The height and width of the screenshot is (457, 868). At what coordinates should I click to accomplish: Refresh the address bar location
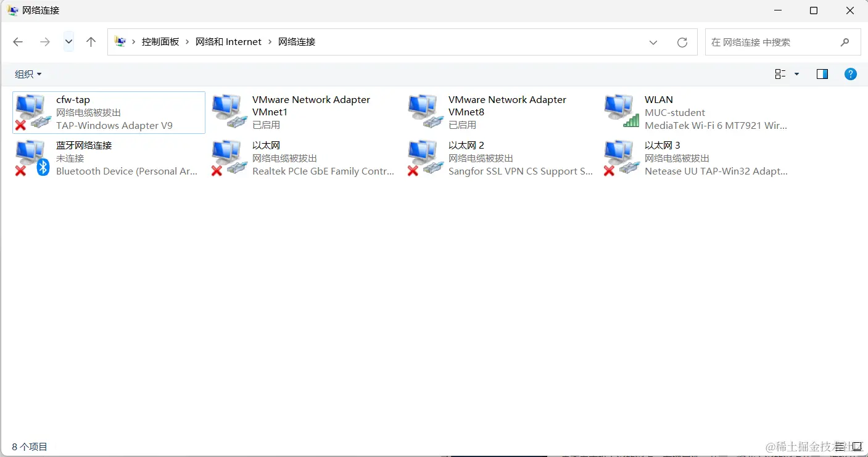(x=682, y=42)
